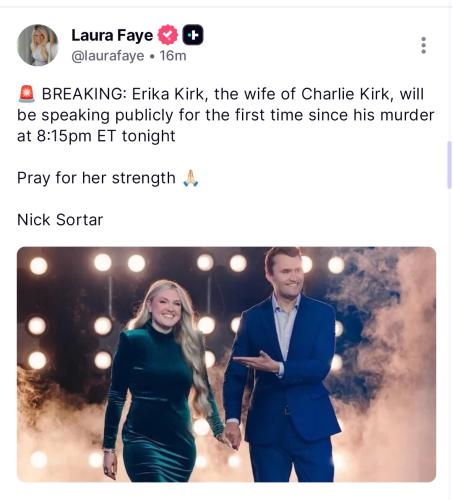Click the 16m post timestamp
The height and width of the screenshot is (500, 453).
point(173,56)
